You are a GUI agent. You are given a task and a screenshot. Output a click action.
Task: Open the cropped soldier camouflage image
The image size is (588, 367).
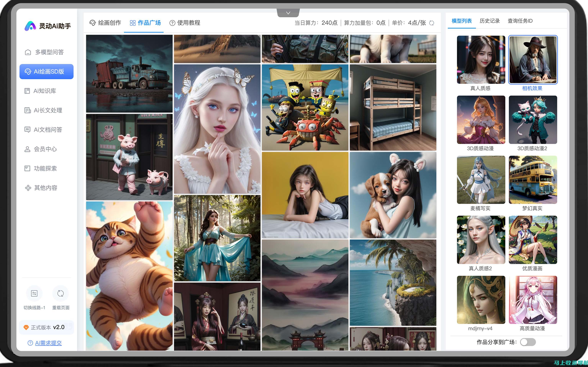[x=305, y=49]
